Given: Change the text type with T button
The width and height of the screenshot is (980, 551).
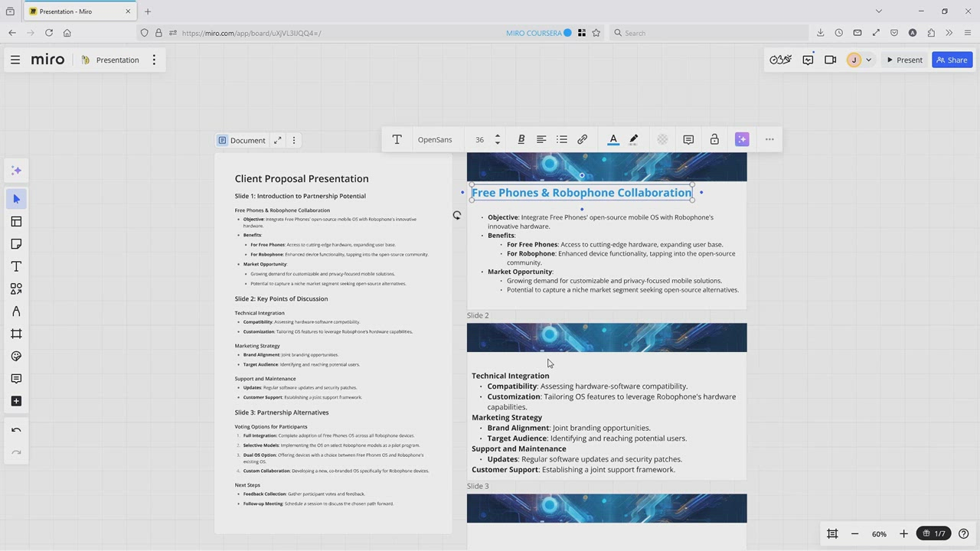Looking at the screenshot, I should click(397, 139).
